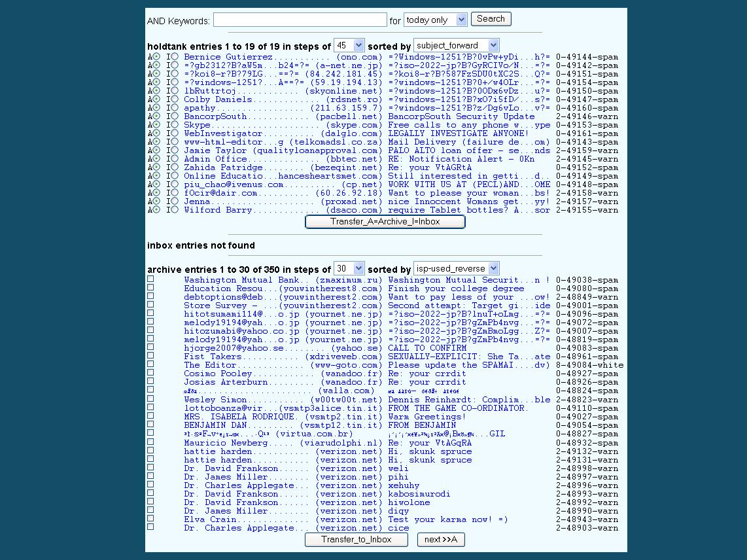Click the next >>A button
This screenshot has width=747, height=560.
click(x=441, y=540)
